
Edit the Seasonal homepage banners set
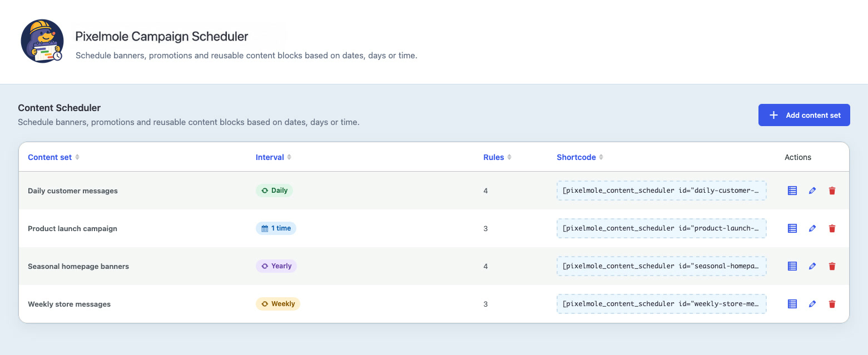tap(812, 266)
